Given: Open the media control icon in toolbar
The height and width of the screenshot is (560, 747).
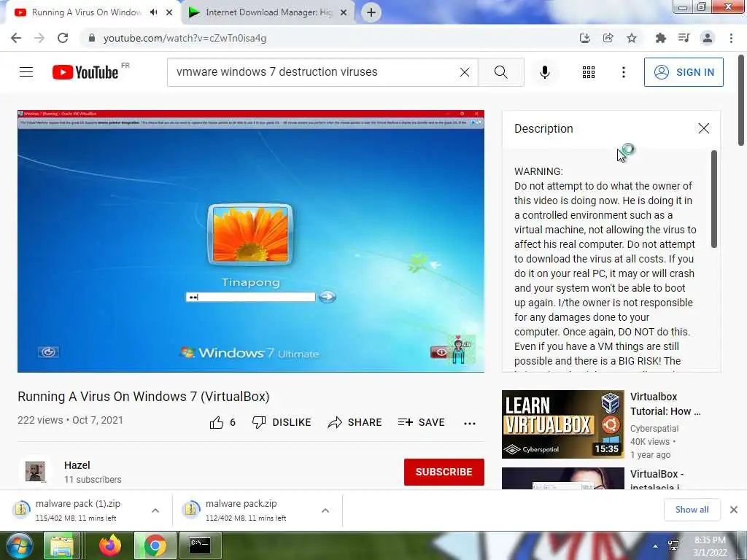Looking at the screenshot, I should pyautogui.click(x=684, y=38).
